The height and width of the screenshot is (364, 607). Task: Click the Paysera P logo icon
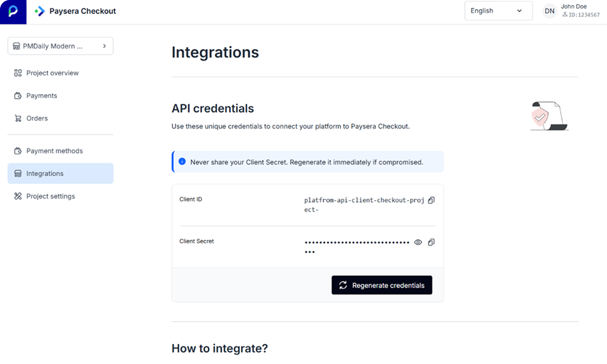tap(13, 12)
